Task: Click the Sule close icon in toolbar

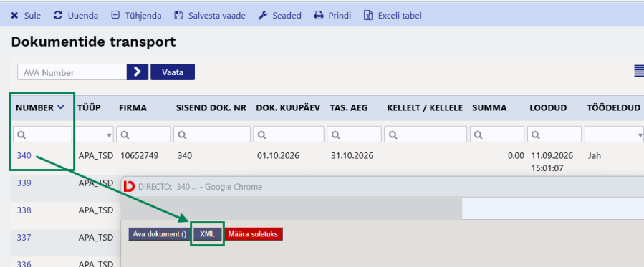Action: pyautogui.click(x=14, y=16)
